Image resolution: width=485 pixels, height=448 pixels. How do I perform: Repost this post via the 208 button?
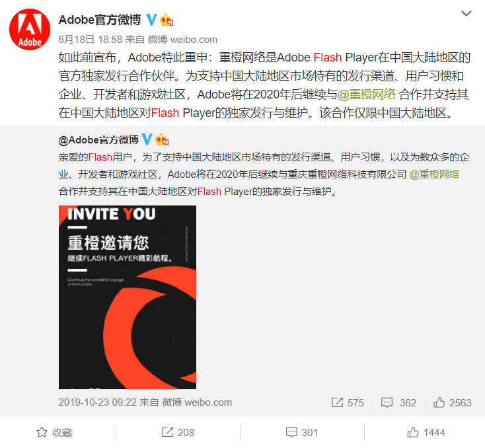[x=178, y=432]
